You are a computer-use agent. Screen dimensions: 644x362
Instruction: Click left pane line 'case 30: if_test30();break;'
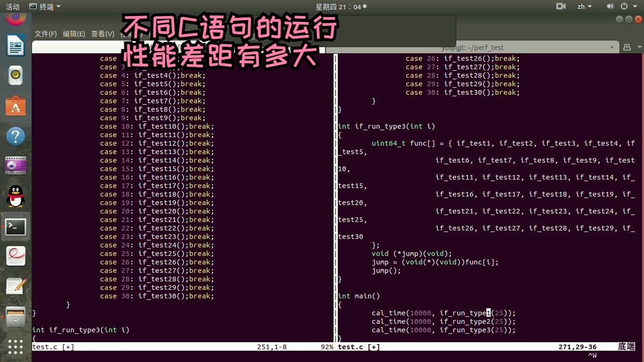[157, 296]
